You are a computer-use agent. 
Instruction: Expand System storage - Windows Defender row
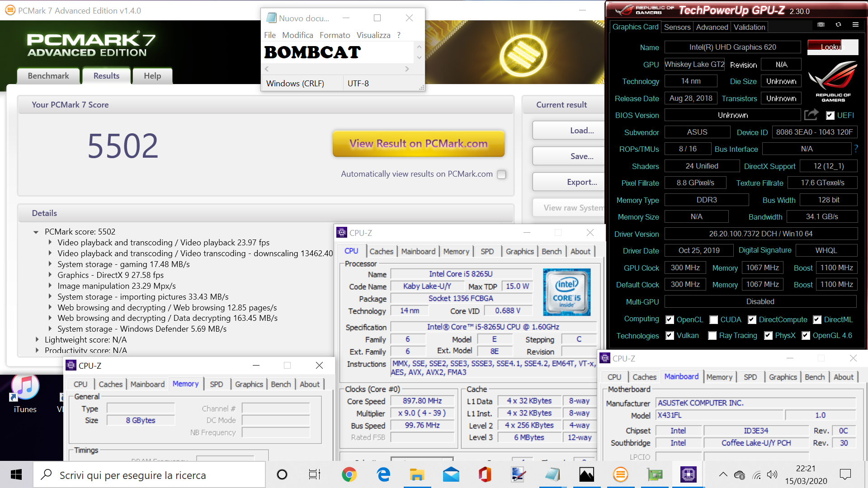(x=50, y=329)
